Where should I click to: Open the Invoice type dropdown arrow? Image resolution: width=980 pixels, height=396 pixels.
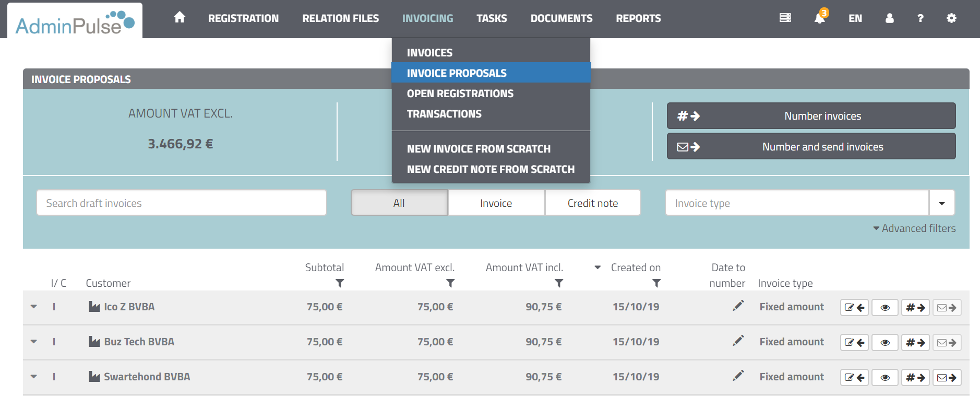pos(941,203)
